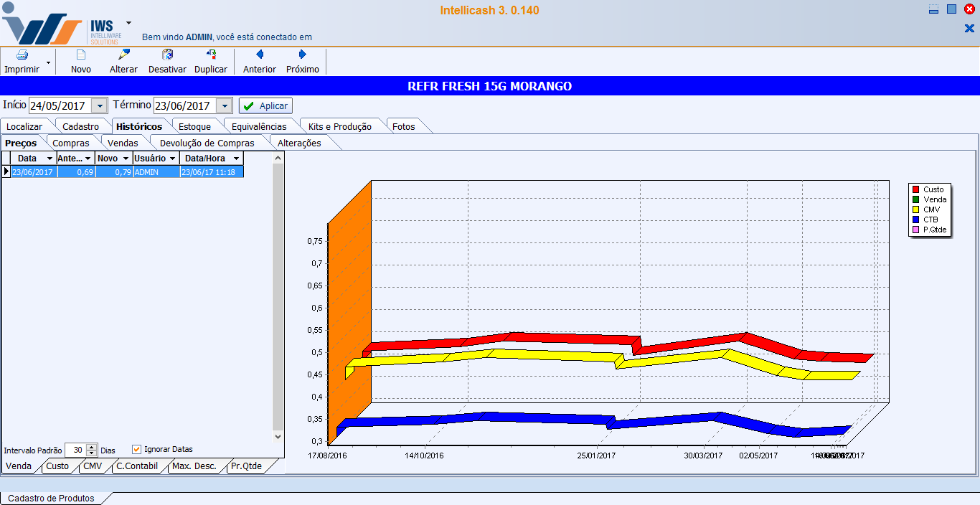Open the Compras sub-tab
Screen dimensions: 980x505
pos(71,143)
